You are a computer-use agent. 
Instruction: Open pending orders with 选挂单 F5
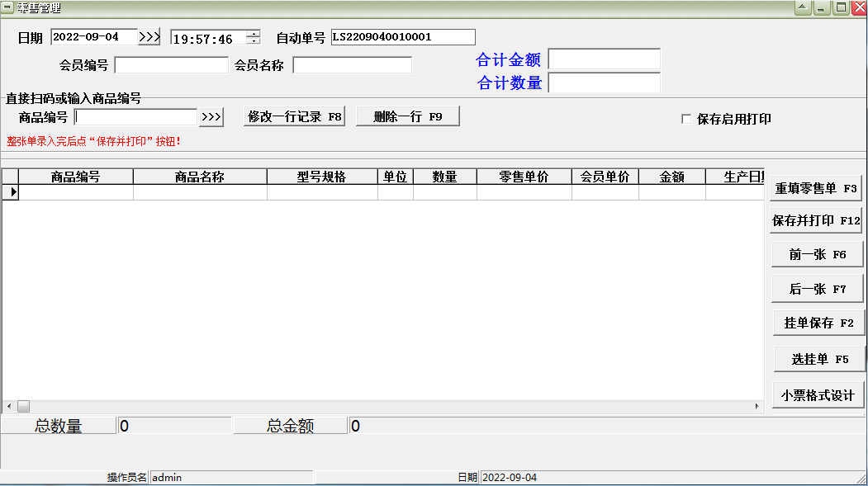[x=818, y=356]
